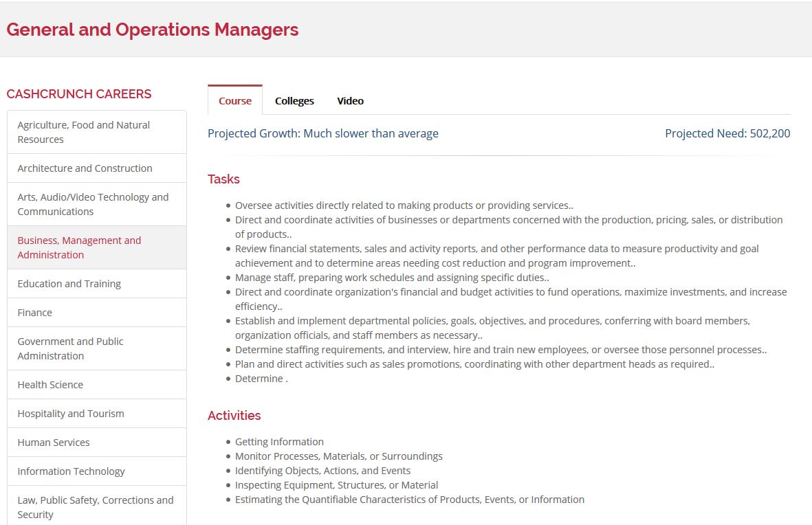Viewport: 812px width, 525px height.
Task: Select Business, Management and Administration category
Action: [97, 247]
